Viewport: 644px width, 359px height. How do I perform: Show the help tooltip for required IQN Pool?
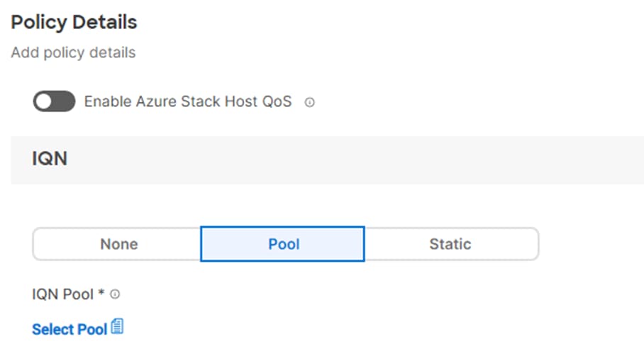[x=115, y=294]
